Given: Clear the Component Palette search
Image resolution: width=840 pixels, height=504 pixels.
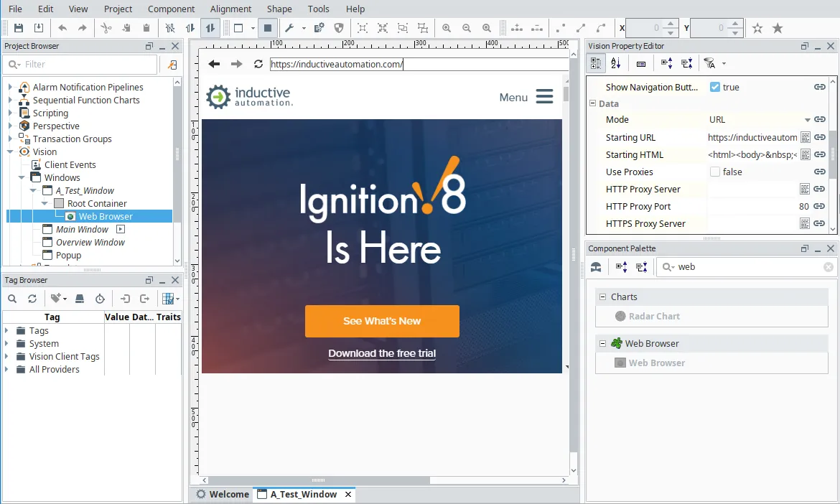Looking at the screenshot, I should pyautogui.click(x=829, y=267).
